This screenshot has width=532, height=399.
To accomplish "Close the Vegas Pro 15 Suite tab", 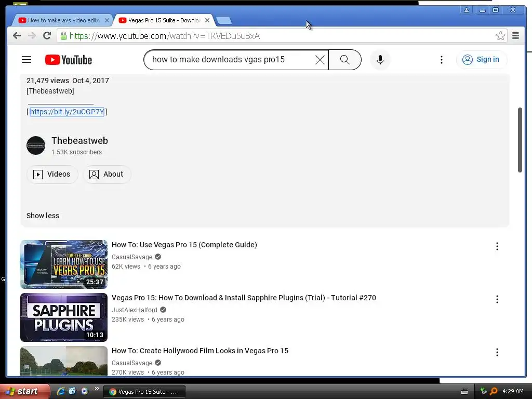I will pos(207,20).
